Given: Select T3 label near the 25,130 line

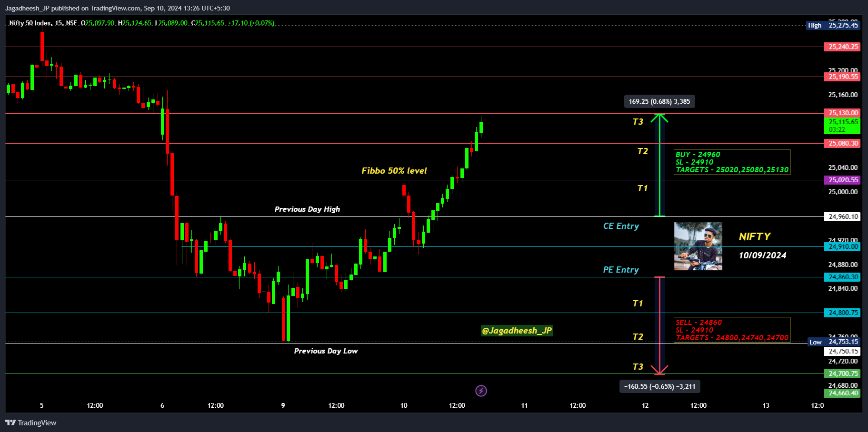Looking at the screenshot, I should (x=638, y=122).
